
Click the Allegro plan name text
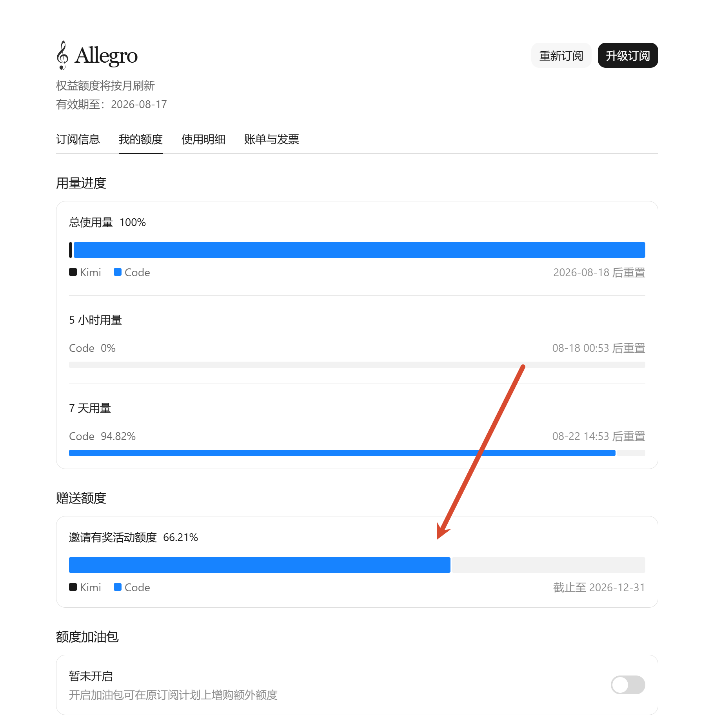click(x=106, y=56)
